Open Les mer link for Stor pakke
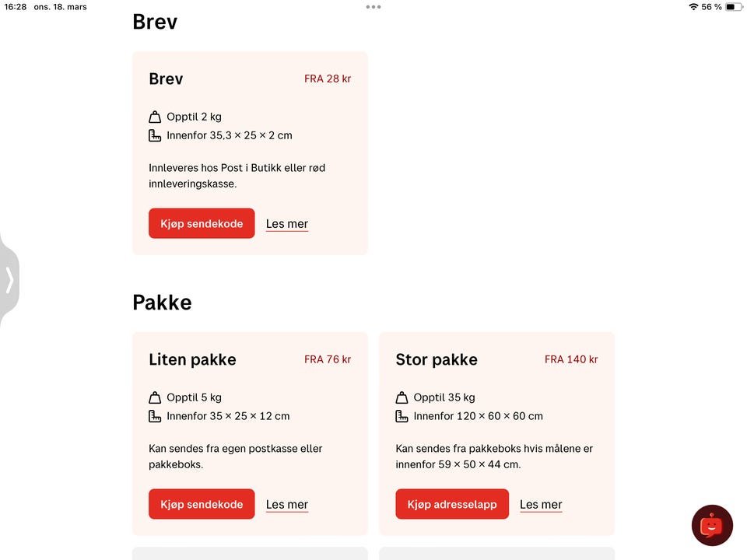 click(541, 505)
